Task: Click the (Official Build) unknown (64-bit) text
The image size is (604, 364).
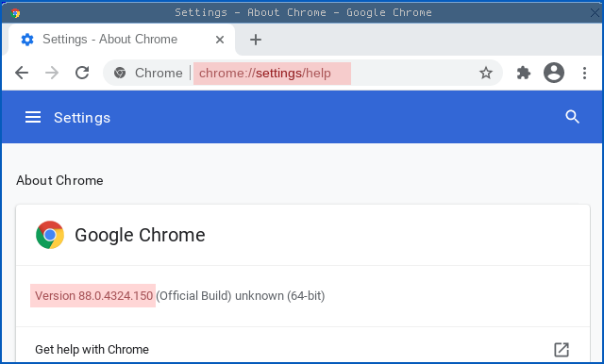Action: (x=241, y=295)
